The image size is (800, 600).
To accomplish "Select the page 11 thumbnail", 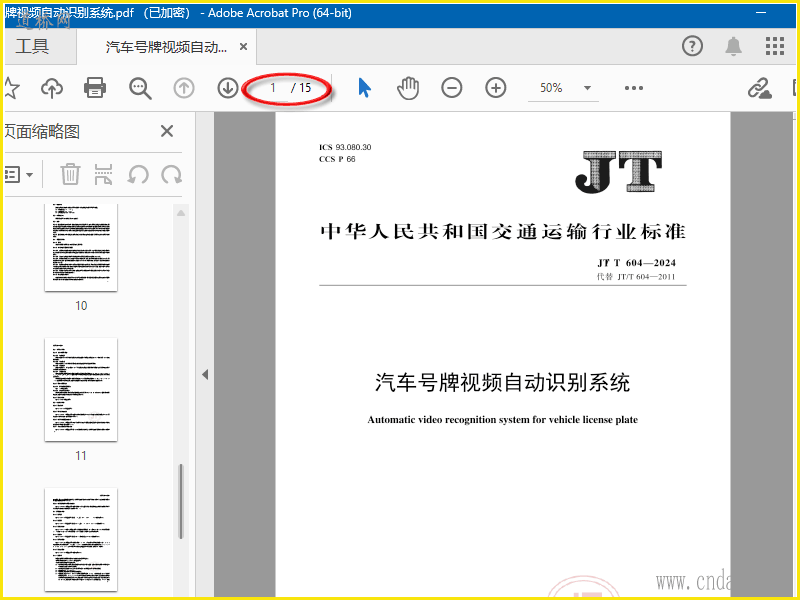I will tap(81, 390).
